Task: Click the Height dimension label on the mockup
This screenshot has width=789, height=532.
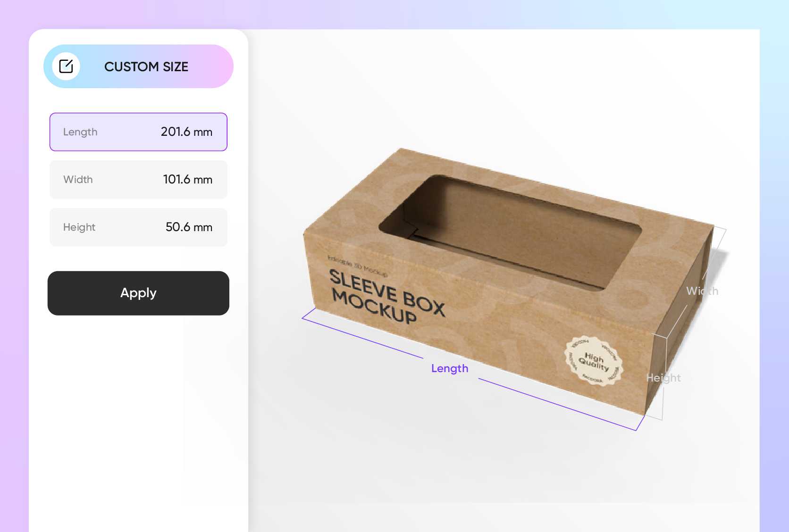Action: point(663,378)
